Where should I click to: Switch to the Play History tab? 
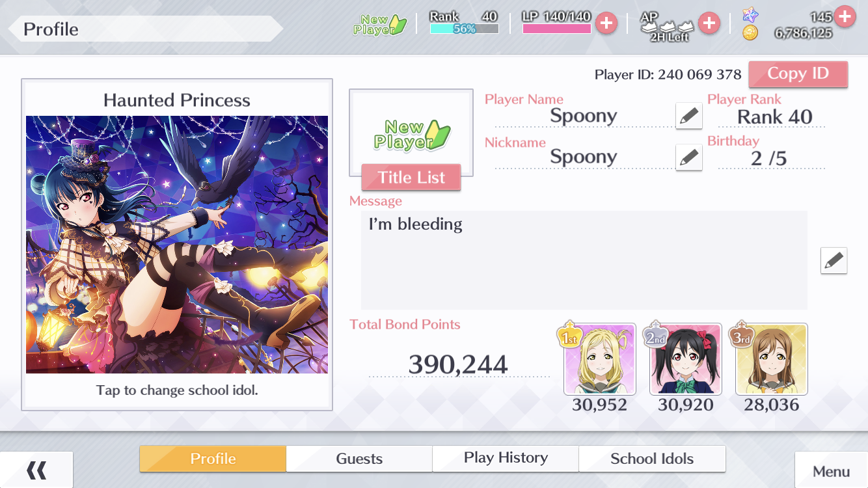pos(506,459)
